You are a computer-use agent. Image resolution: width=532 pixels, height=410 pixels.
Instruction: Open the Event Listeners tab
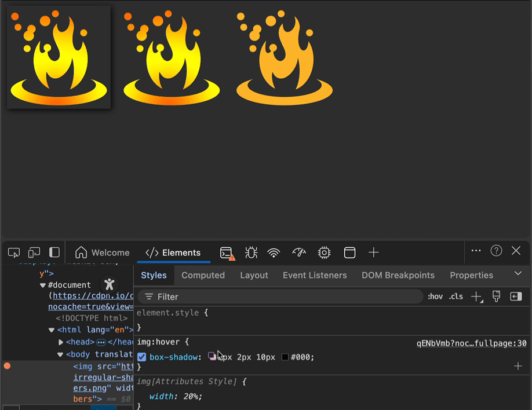[x=315, y=275]
